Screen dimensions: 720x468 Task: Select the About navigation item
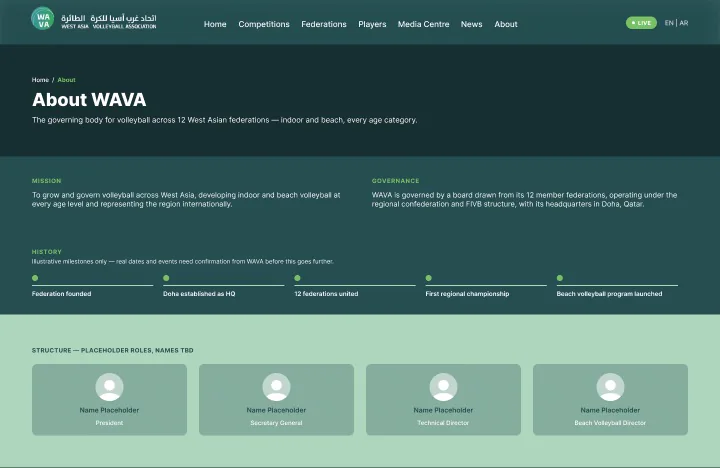tap(506, 24)
